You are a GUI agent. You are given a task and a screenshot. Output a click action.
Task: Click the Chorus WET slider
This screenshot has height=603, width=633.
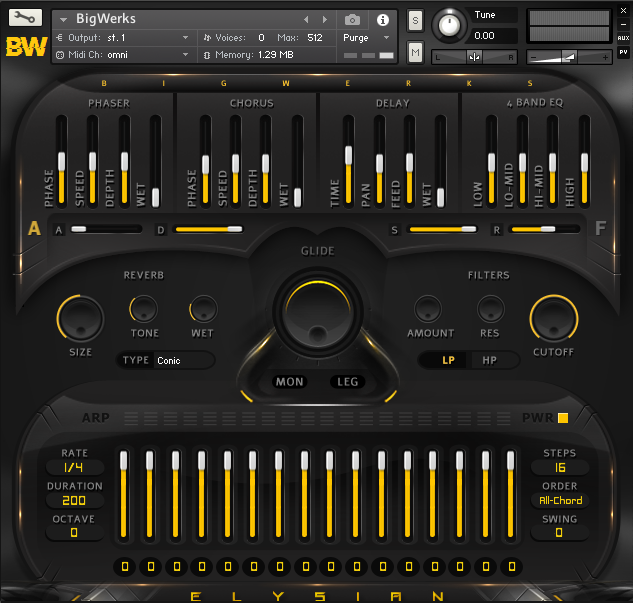coord(298,161)
